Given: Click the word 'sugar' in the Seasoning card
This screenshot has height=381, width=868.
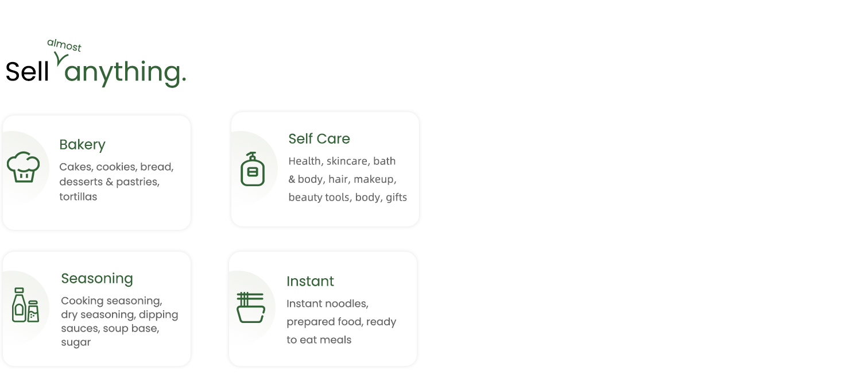Looking at the screenshot, I should 76,342.
